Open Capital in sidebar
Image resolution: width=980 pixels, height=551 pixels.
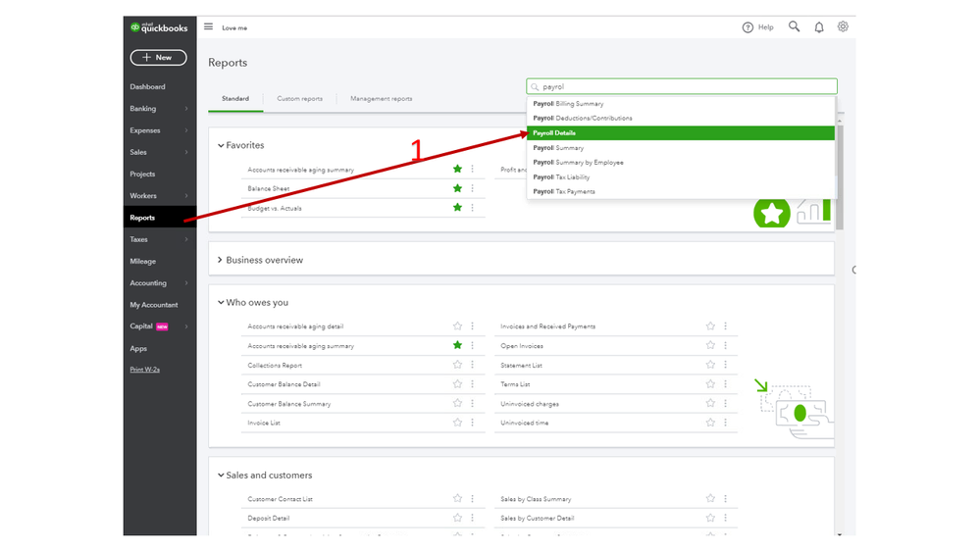(x=141, y=326)
